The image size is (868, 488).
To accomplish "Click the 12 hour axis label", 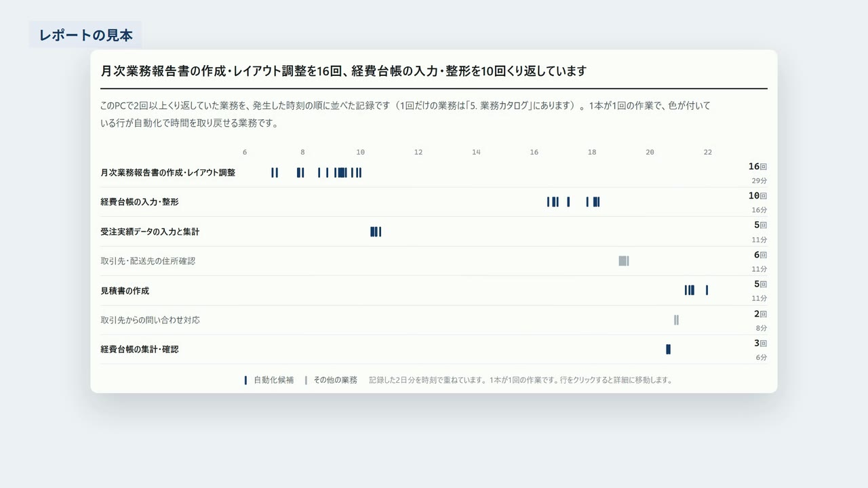I will point(418,152).
